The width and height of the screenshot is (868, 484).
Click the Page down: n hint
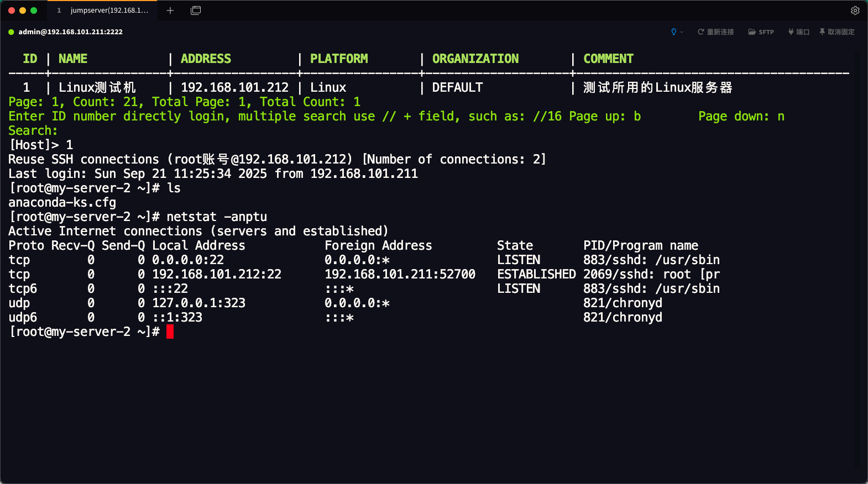coord(741,116)
